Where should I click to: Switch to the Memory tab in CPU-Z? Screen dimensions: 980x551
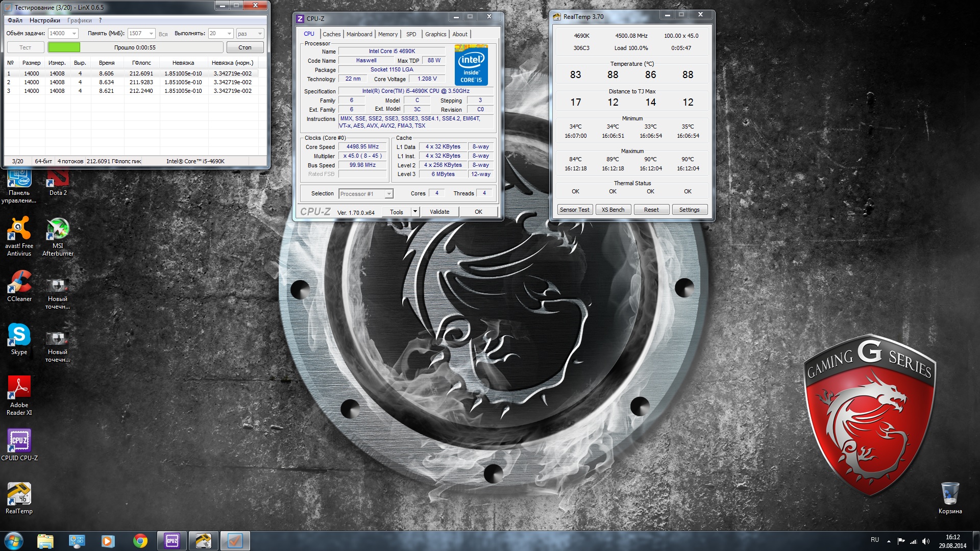coord(387,34)
